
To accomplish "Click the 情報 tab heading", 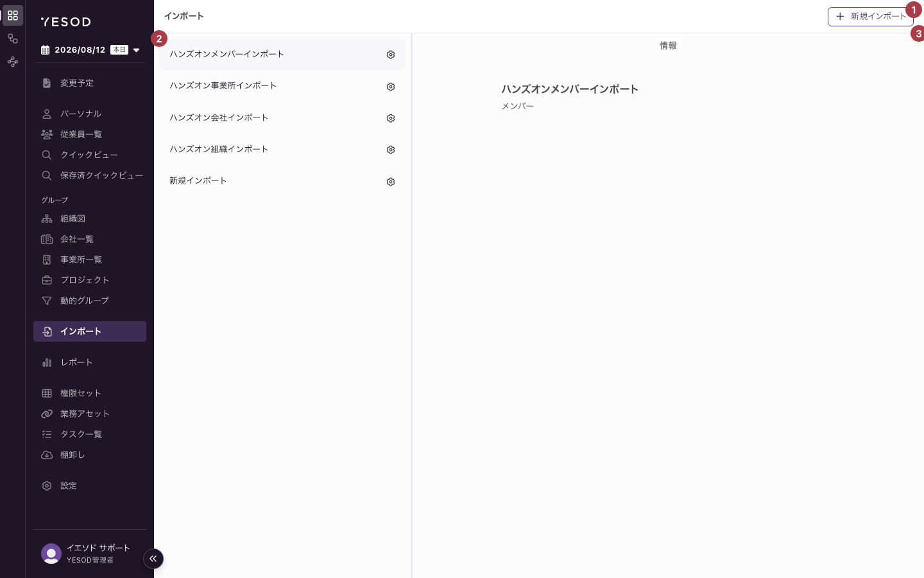I will (668, 46).
